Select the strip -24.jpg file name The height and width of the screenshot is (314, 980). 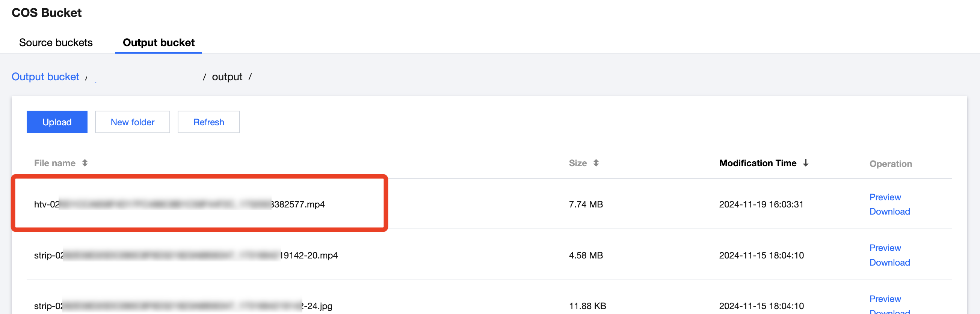[183, 306]
